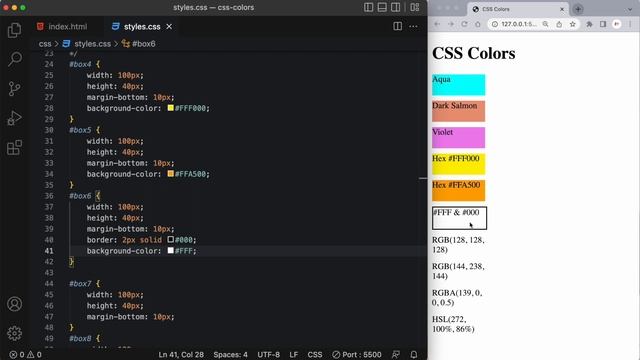Select the #box6 breadcrumb
The height and width of the screenshot is (360, 640).
coord(143,44)
